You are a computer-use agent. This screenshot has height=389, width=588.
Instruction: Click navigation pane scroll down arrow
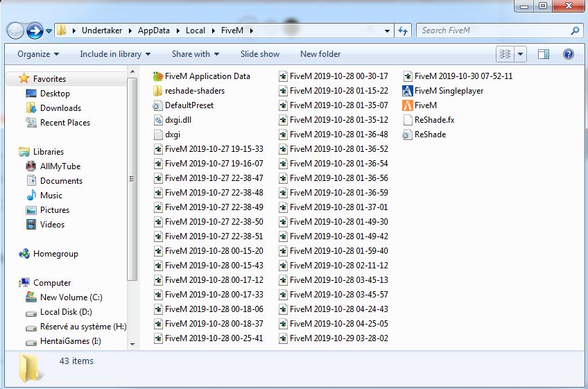[x=132, y=344]
